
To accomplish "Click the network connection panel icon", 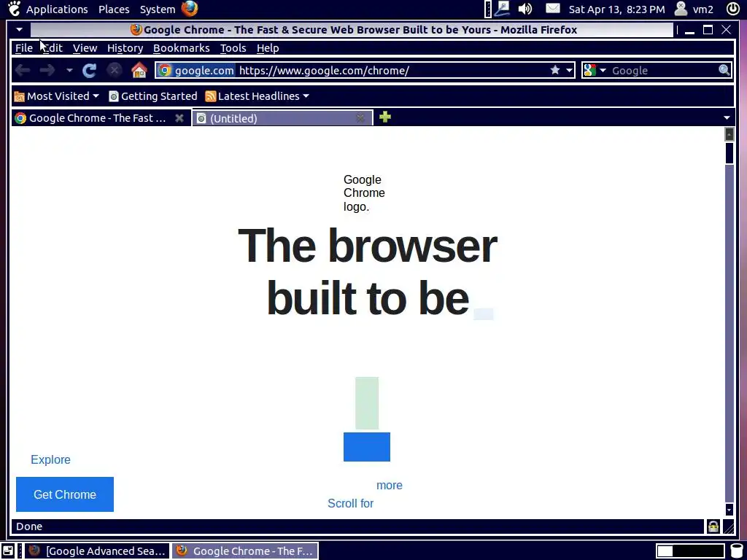I will (502, 9).
